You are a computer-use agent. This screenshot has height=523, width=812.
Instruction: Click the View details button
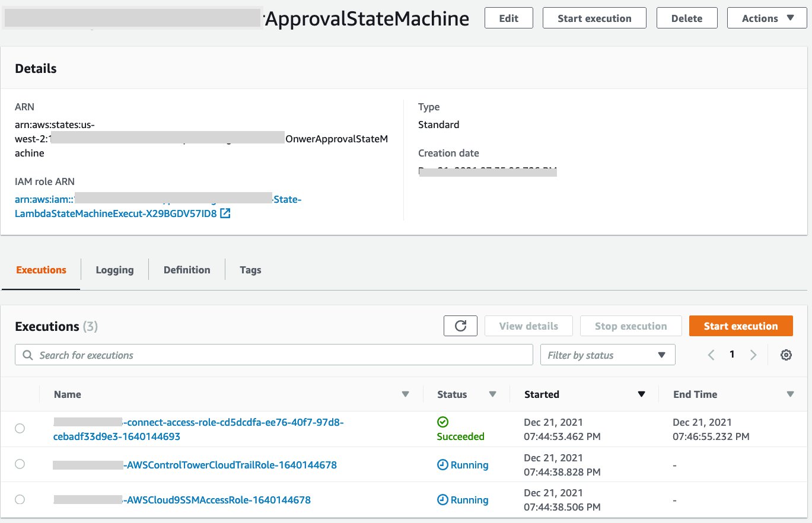528,326
